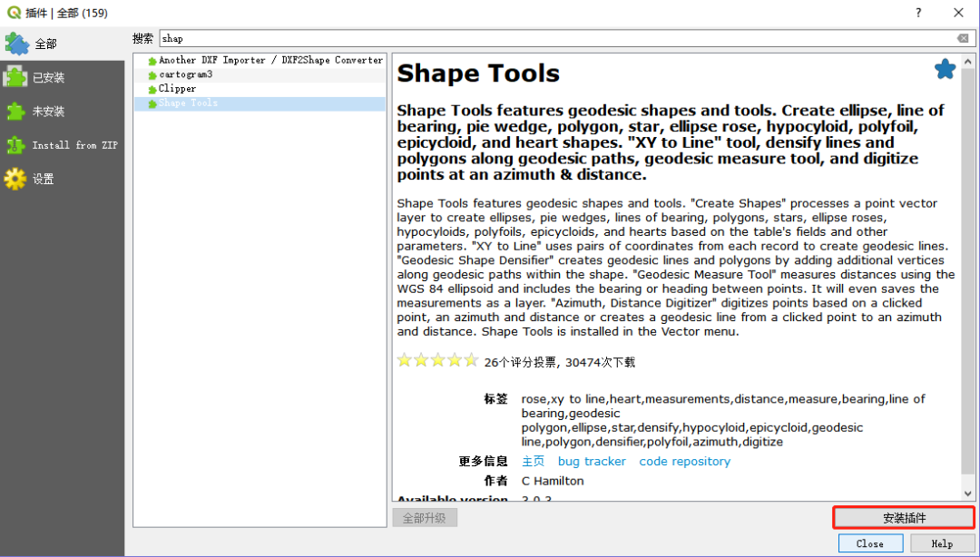980x557 pixels.
Task: Click the fourth rating star
Action: coord(455,360)
